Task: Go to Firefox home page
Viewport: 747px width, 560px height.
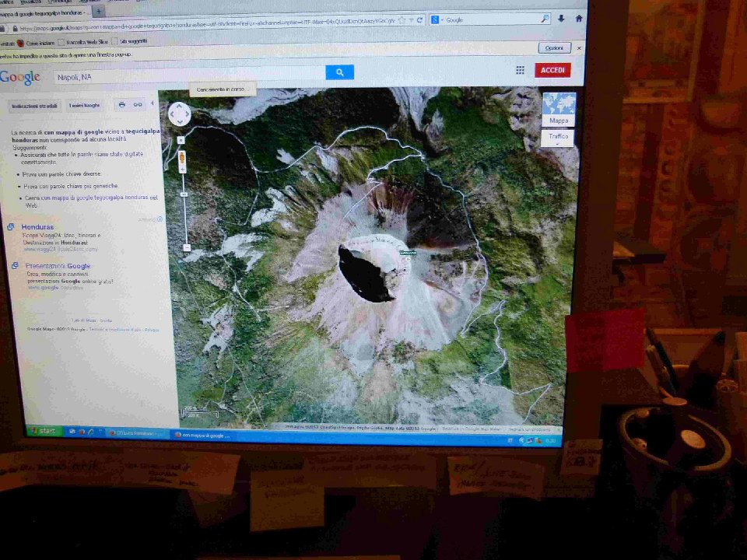Action: 579,19
